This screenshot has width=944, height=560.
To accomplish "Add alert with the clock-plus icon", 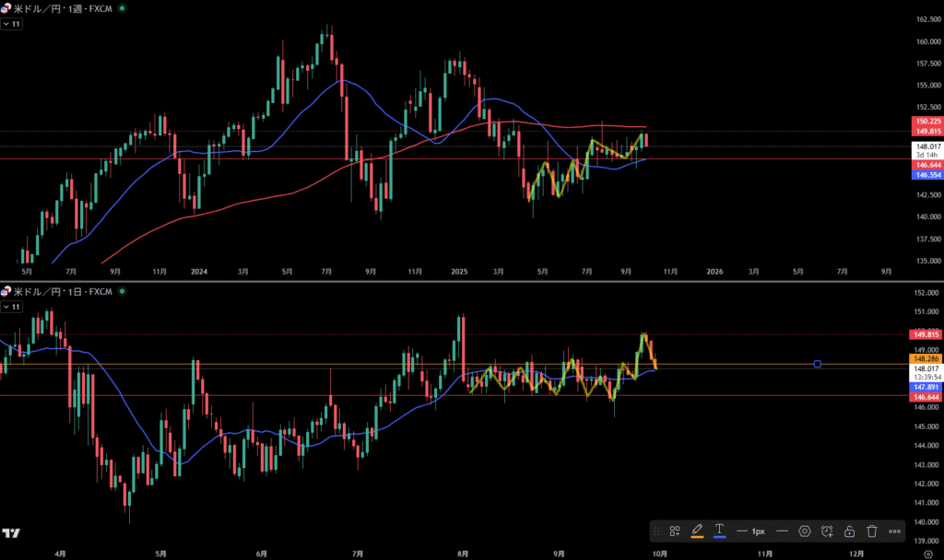I will pyautogui.click(x=827, y=531).
